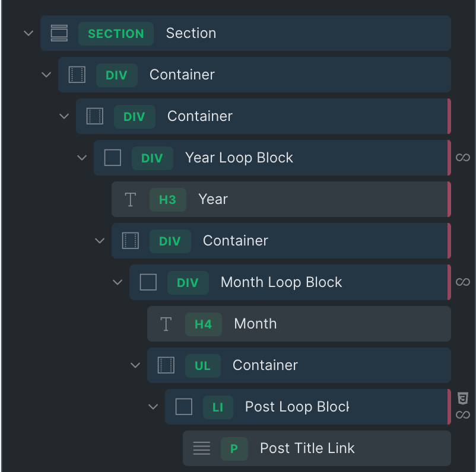Click the text icon beside Year heading
Screen dimensions: 476x472
click(131, 199)
